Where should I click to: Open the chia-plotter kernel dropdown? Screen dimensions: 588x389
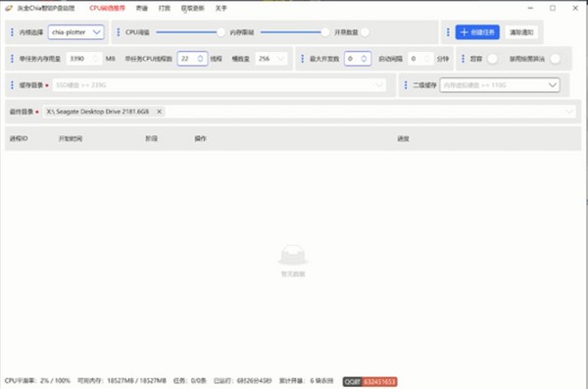(x=76, y=32)
